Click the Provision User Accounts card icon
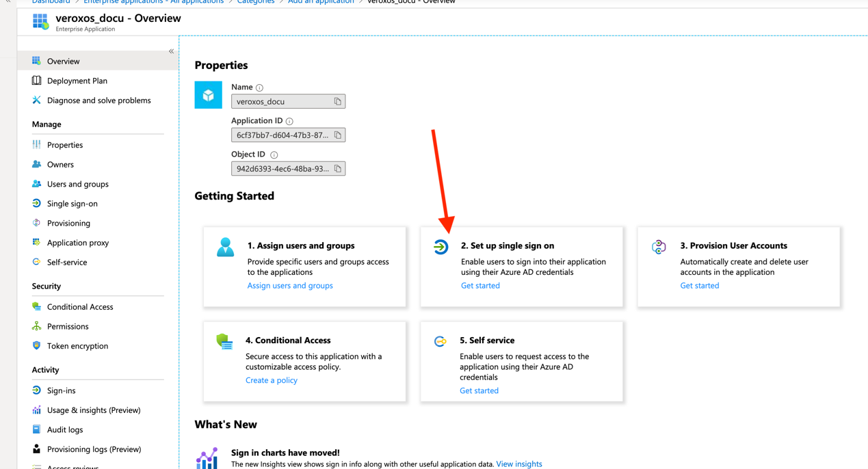Screen dimensions: 868x469 [659, 247]
